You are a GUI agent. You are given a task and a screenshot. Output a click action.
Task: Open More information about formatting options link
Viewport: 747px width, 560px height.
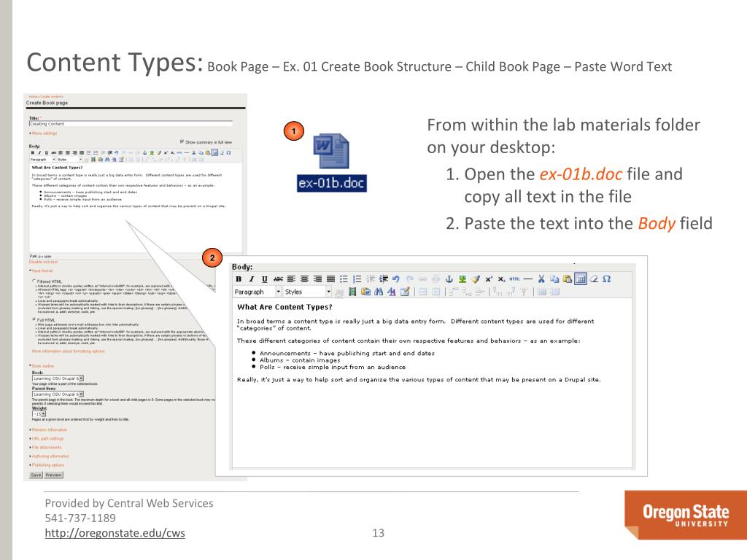68,351
